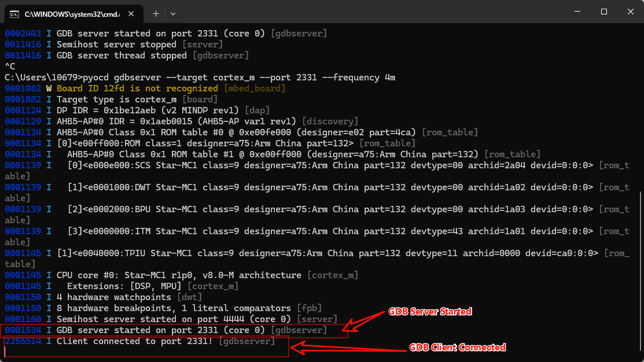Click the text cursor on the last line
Viewport: 644px width, 362px height.
coord(6,352)
